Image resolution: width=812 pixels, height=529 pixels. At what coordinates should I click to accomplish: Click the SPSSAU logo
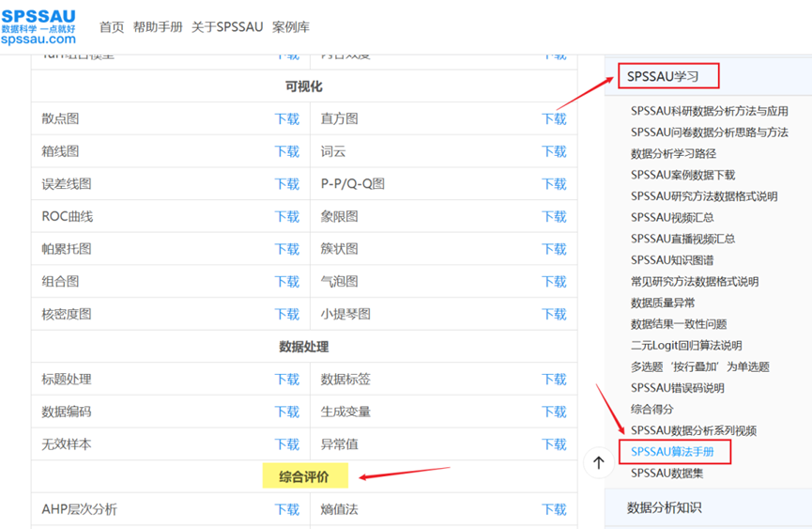[x=38, y=27]
